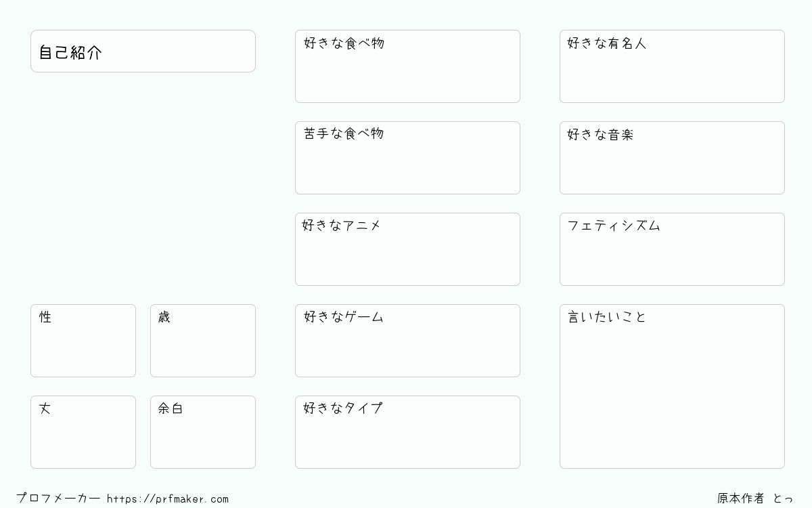Image resolution: width=812 pixels, height=508 pixels.
Task: Click the empty area below 自己紹介
Action: click(x=143, y=188)
